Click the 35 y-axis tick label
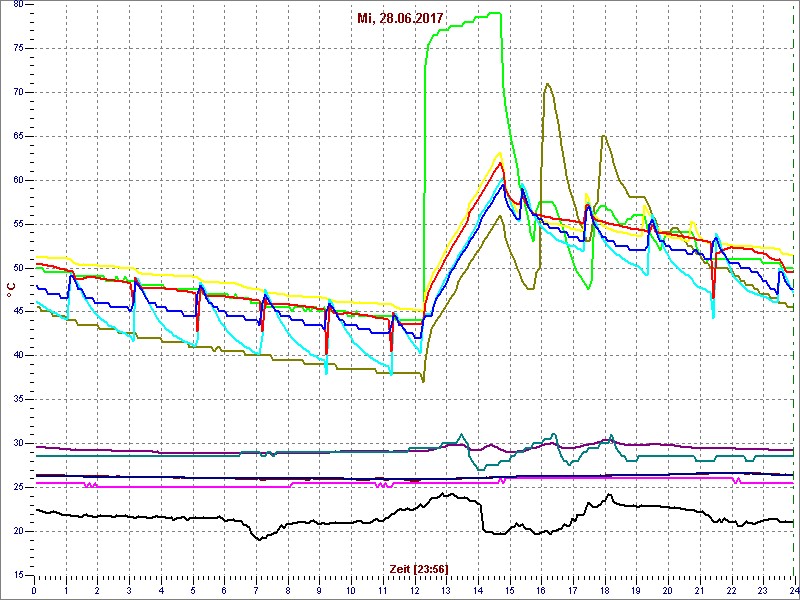Image resolution: width=800 pixels, height=600 pixels. pyautogui.click(x=18, y=400)
